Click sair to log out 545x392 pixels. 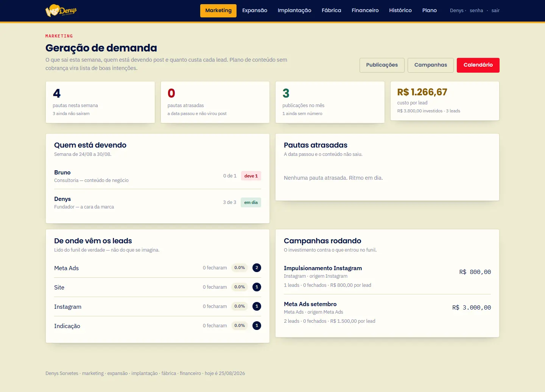coord(495,11)
